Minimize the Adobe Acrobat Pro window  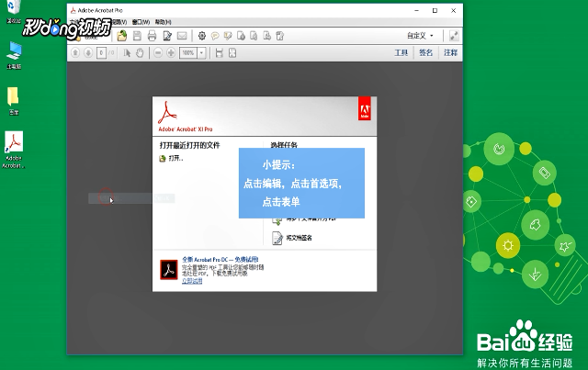coord(416,10)
